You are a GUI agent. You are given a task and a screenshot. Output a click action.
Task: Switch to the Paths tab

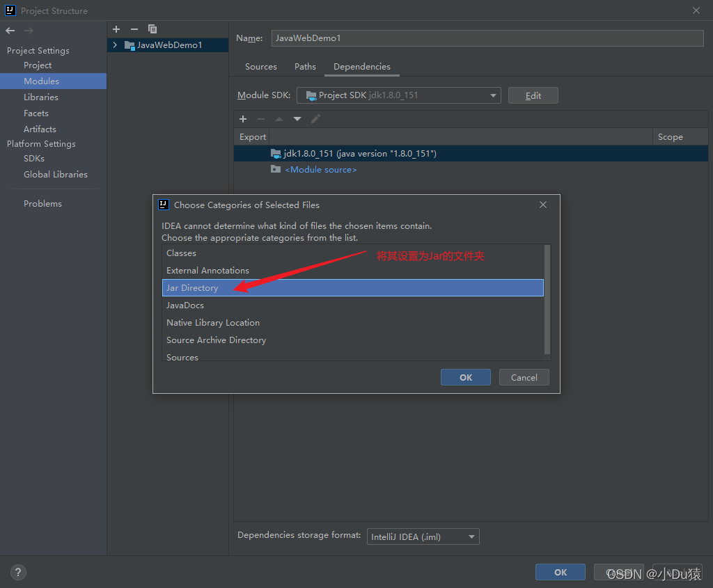tap(305, 67)
